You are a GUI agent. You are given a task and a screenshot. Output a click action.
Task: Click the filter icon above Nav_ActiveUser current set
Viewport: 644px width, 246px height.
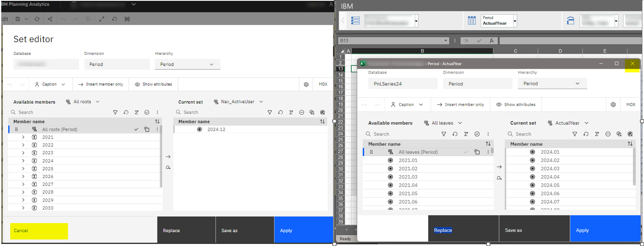click(x=270, y=112)
